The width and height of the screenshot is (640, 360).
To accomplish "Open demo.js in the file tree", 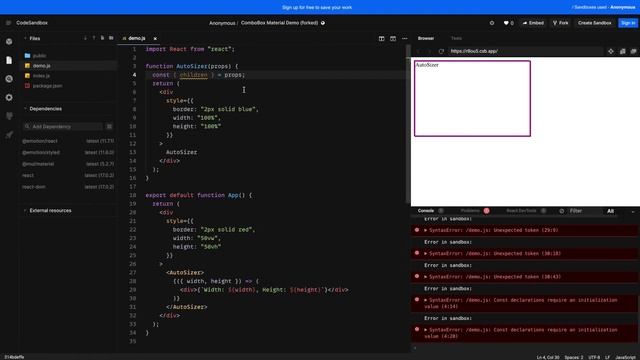I will (x=41, y=66).
